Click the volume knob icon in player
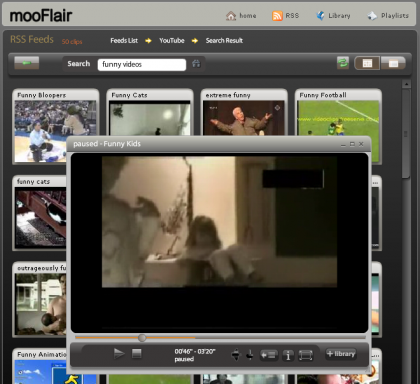The height and width of the screenshot is (384, 420). [x=250, y=355]
